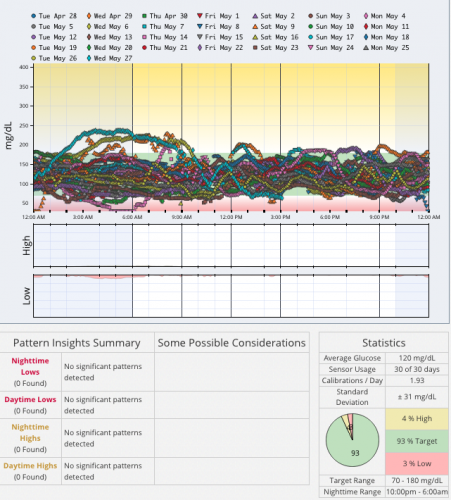The image size is (451, 500).
Task: Click the 120 mg/dL average glucose value
Action: point(417,358)
